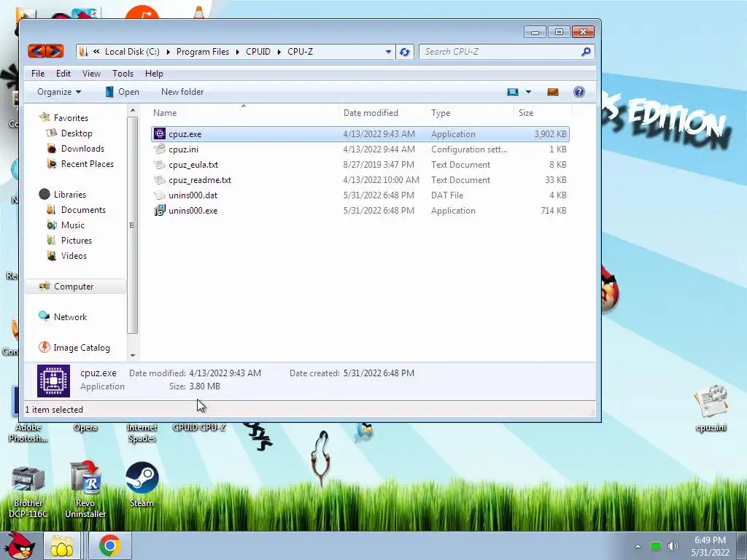
Task: Click the Forward navigation arrow
Action: coord(55,51)
